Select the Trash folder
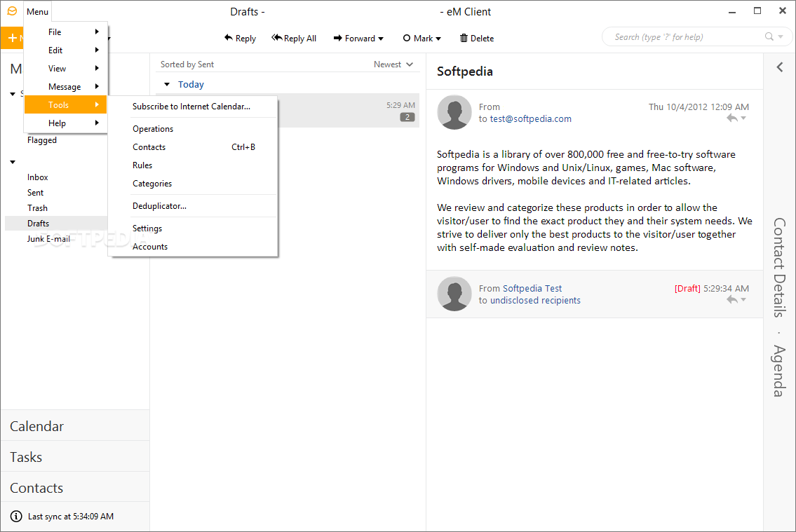 38,208
